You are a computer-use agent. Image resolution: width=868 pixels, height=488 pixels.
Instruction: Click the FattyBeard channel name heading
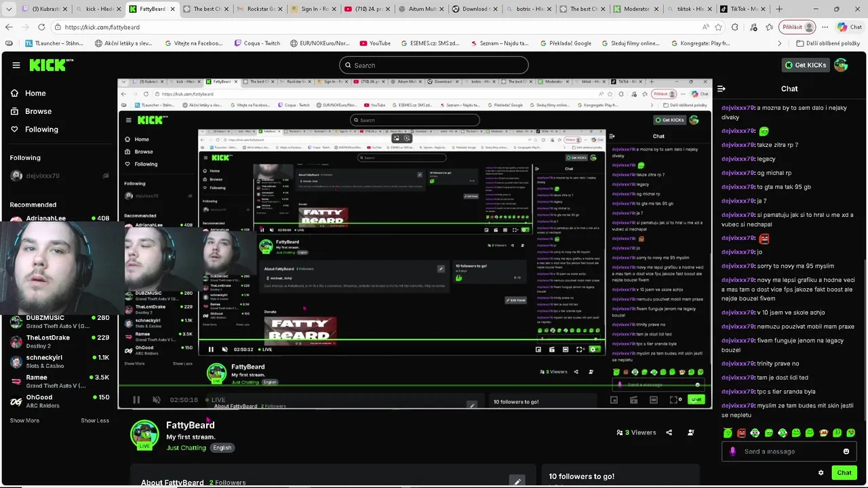[191, 425]
